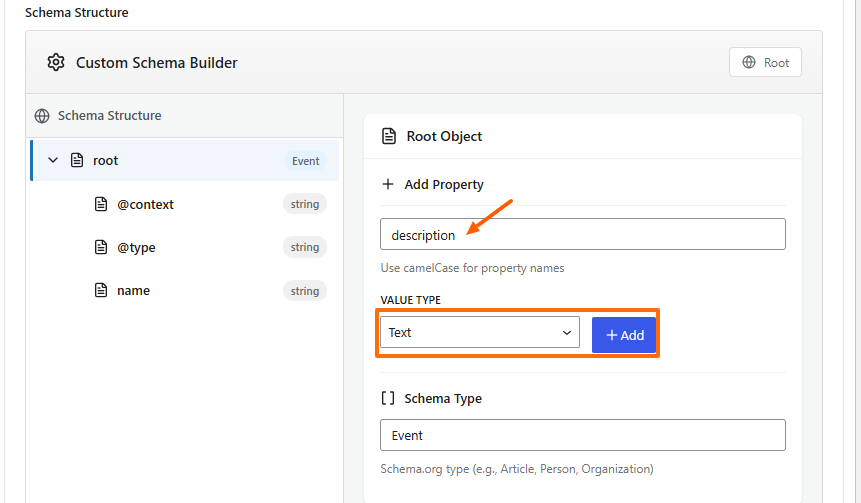Click the gear icon beside Custom Schema Builder
This screenshot has width=861, height=503.
(56, 63)
